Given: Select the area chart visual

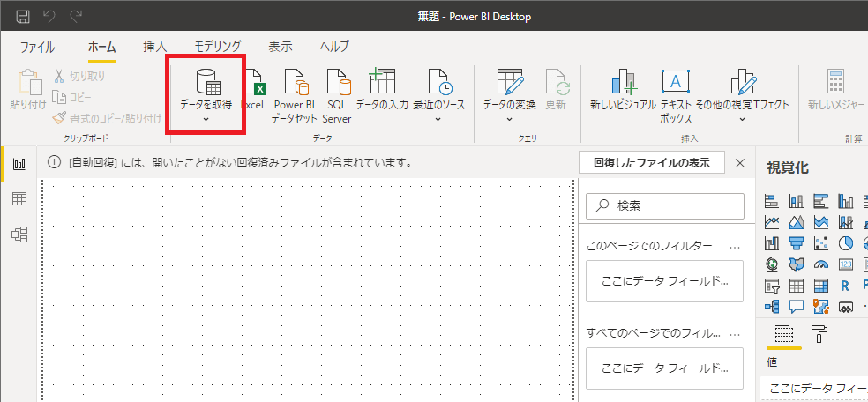Looking at the screenshot, I should pyautogui.click(x=797, y=222).
